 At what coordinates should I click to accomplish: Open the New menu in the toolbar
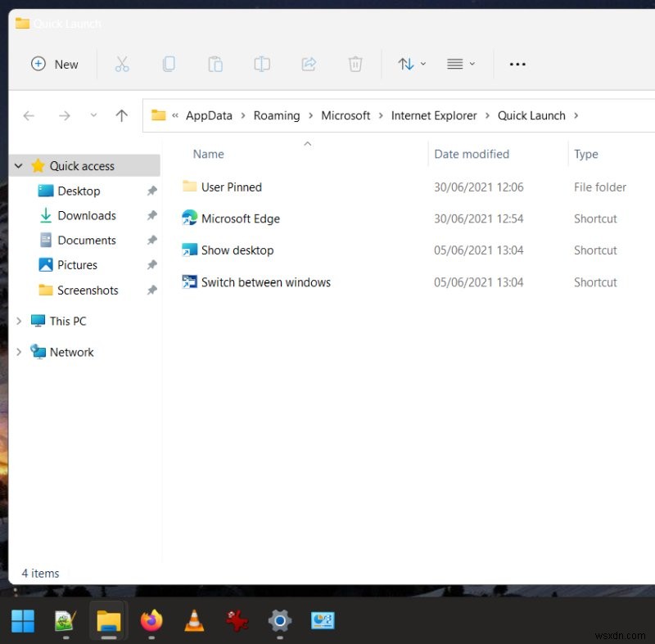pyautogui.click(x=55, y=64)
